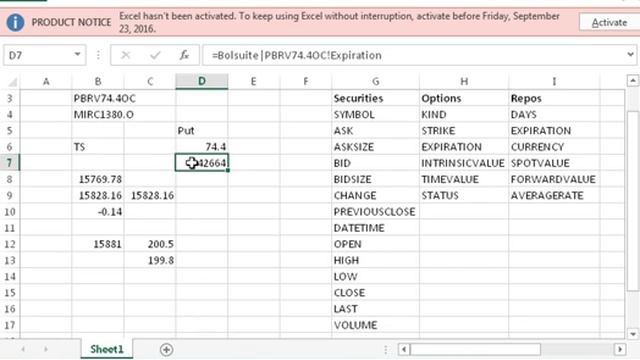
Task: Select cell with text TS
Action: [98, 147]
